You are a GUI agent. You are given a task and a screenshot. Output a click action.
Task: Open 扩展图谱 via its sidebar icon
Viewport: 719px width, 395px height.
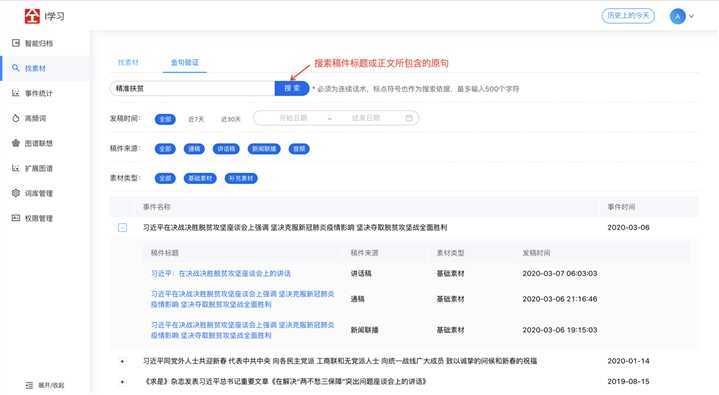(16, 168)
